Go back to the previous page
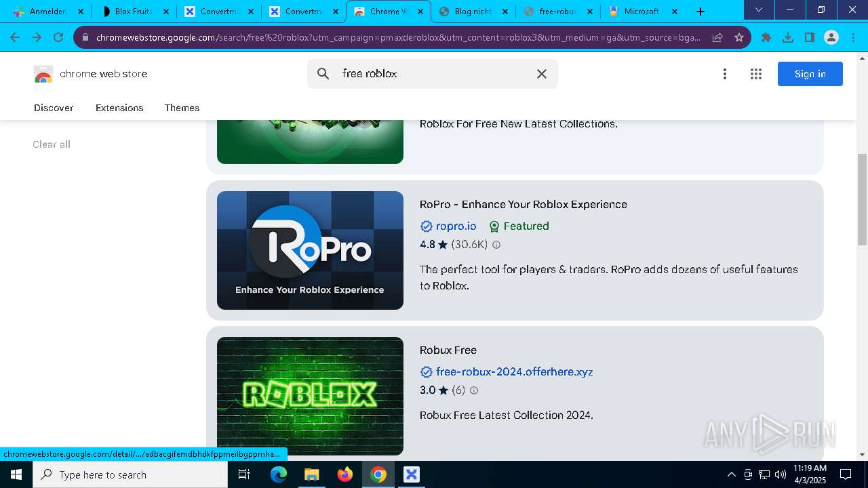 pos(15,37)
